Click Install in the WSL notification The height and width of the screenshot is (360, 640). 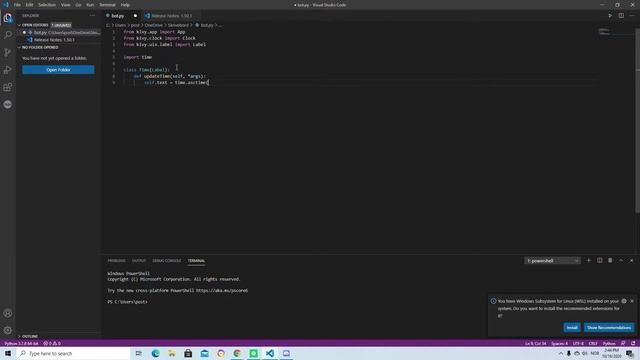[572, 327]
